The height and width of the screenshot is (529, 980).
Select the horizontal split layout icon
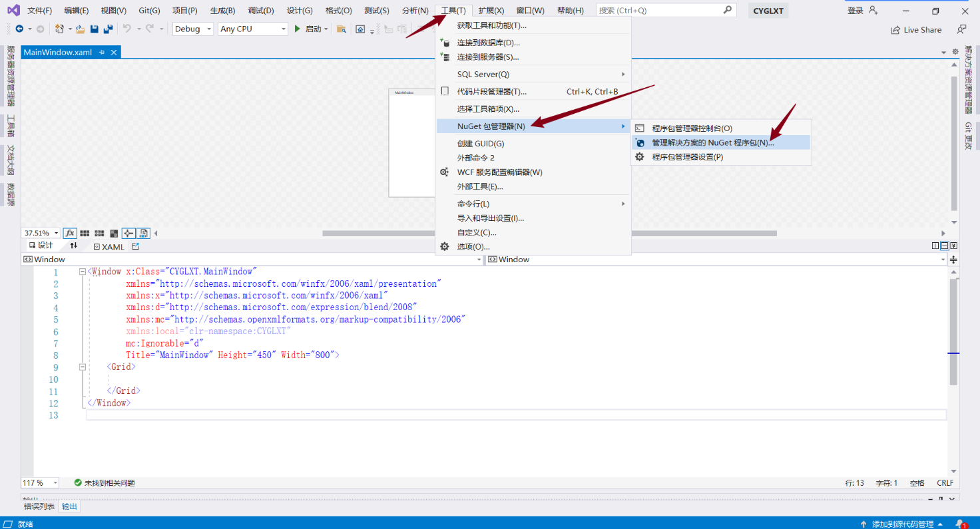pos(945,246)
